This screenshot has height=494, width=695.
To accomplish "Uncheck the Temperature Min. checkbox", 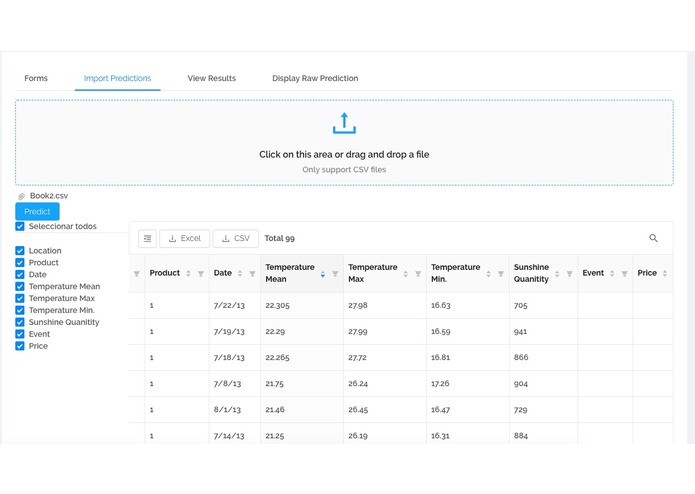I will (x=20, y=310).
